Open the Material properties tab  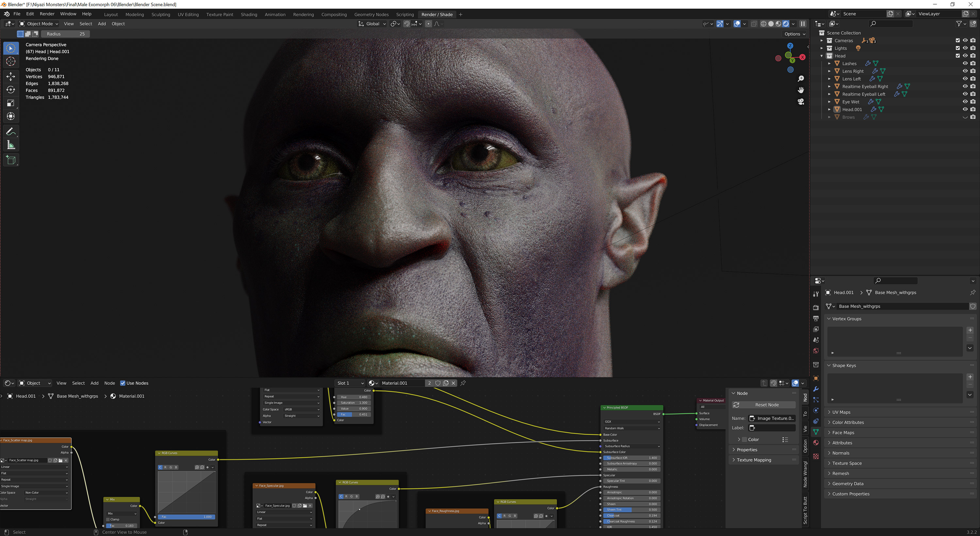tap(816, 443)
